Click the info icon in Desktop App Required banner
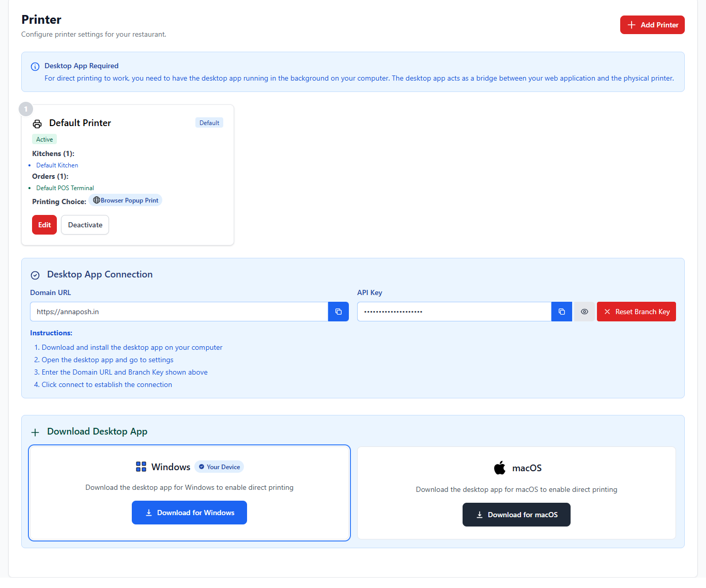 coord(35,67)
